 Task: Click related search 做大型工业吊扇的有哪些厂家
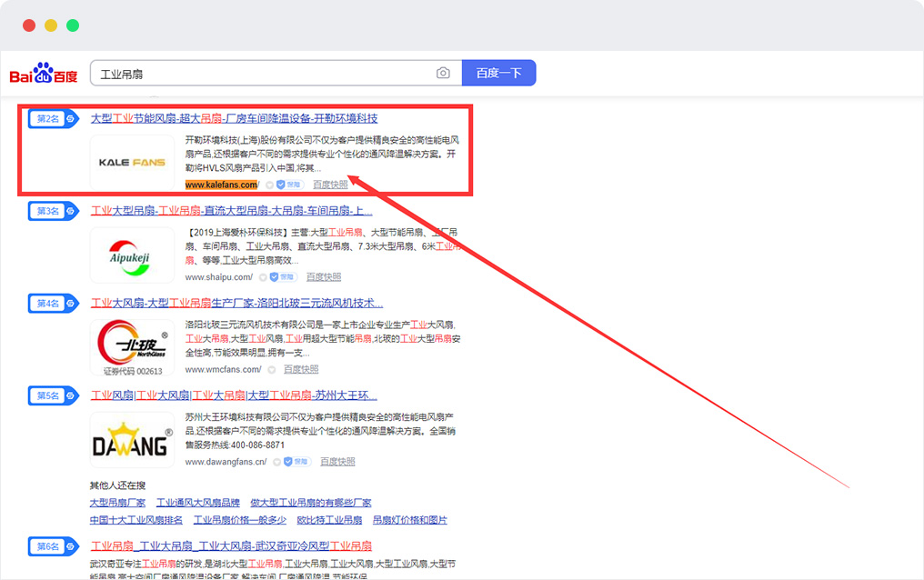310,503
